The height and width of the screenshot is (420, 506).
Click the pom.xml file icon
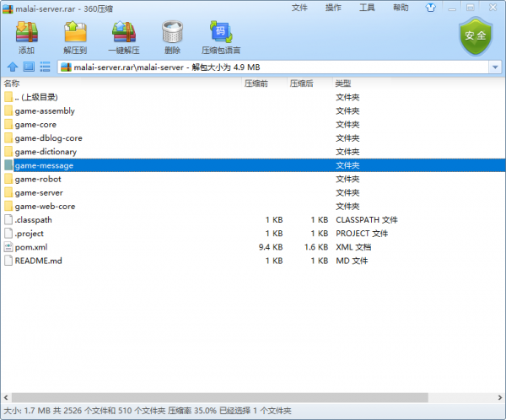tap(8, 247)
